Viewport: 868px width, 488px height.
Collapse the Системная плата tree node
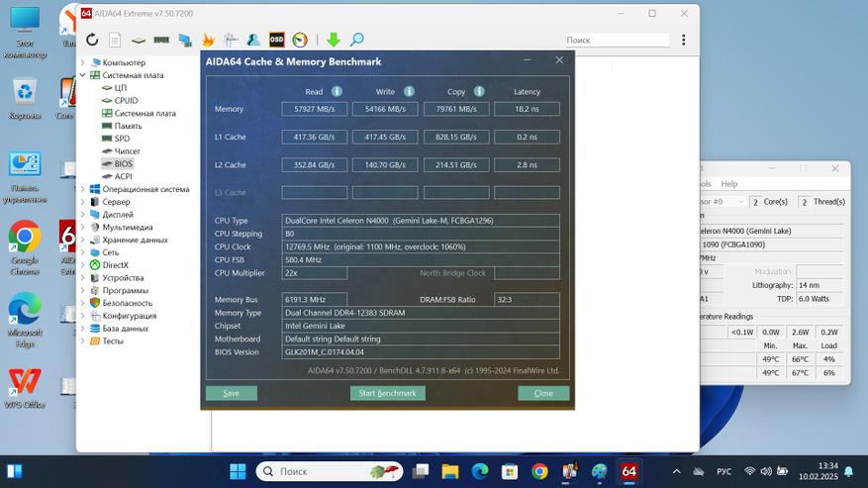click(x=83, y=75)
